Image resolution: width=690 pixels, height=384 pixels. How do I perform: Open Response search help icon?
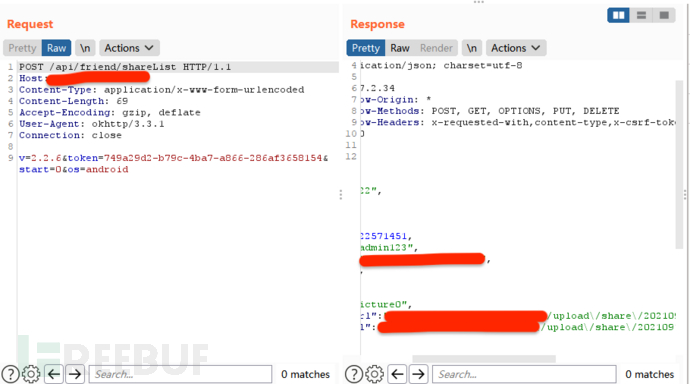coord(353,374)
